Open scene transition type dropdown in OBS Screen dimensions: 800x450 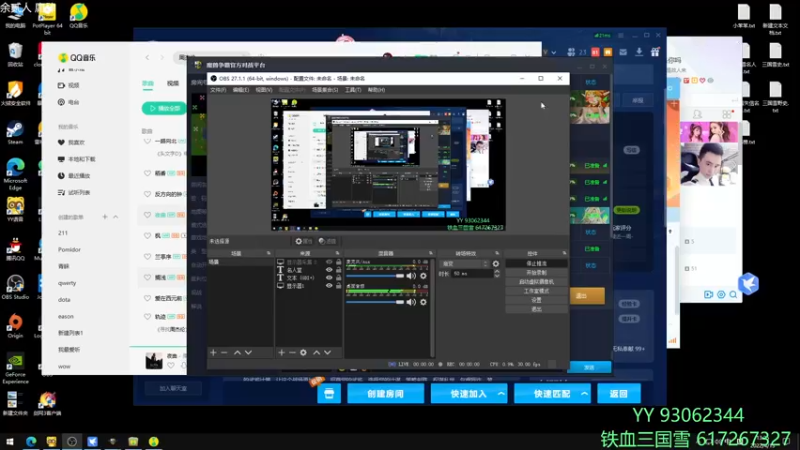464,264
